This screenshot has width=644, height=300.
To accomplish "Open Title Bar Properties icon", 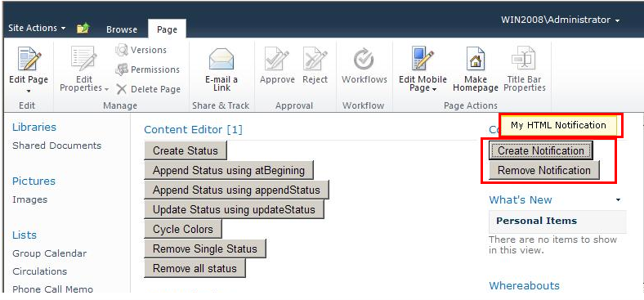I will 524,59.
